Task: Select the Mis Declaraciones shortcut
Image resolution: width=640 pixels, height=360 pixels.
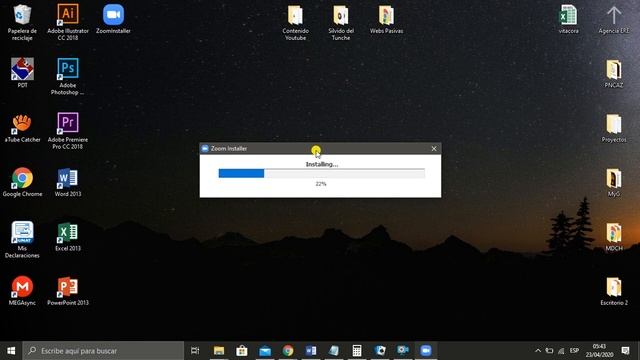Action: pyautogui.click(x=22, y=240)
